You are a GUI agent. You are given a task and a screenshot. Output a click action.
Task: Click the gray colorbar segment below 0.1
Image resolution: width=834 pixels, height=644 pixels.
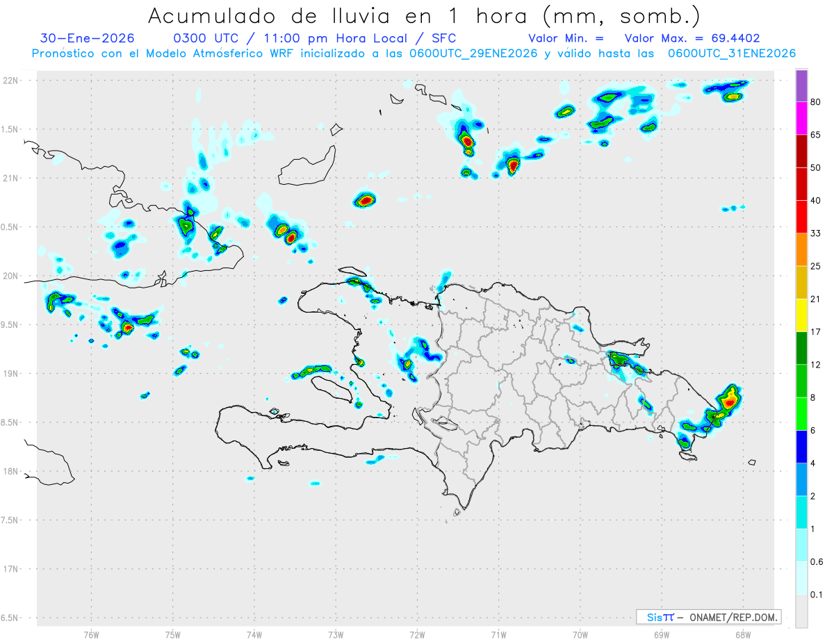801,611
